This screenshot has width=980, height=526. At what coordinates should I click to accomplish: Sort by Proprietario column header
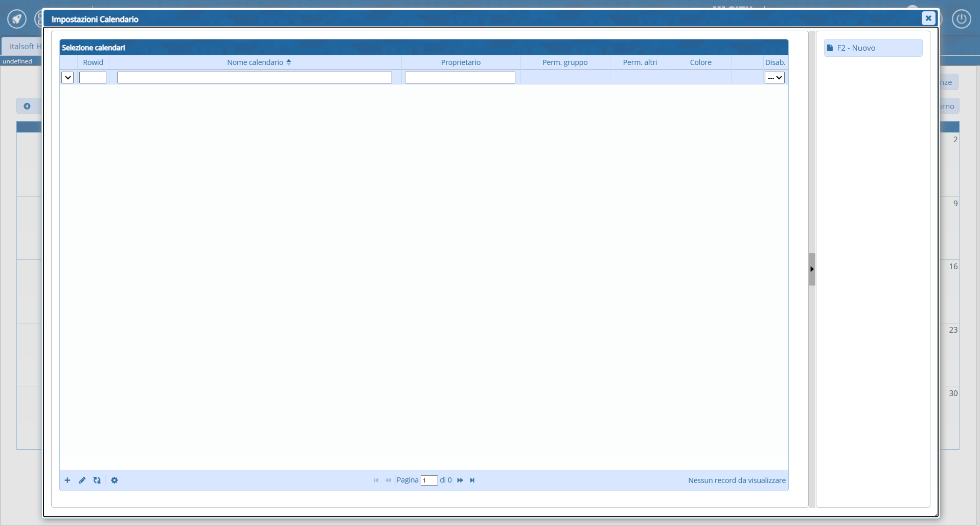(461, 62)
